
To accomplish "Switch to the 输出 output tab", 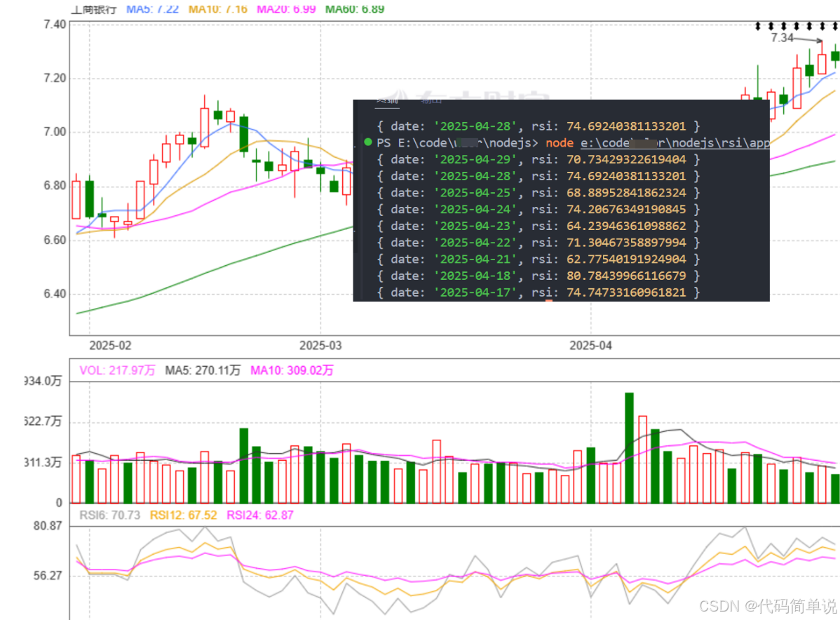I will (x=431, y=102).
